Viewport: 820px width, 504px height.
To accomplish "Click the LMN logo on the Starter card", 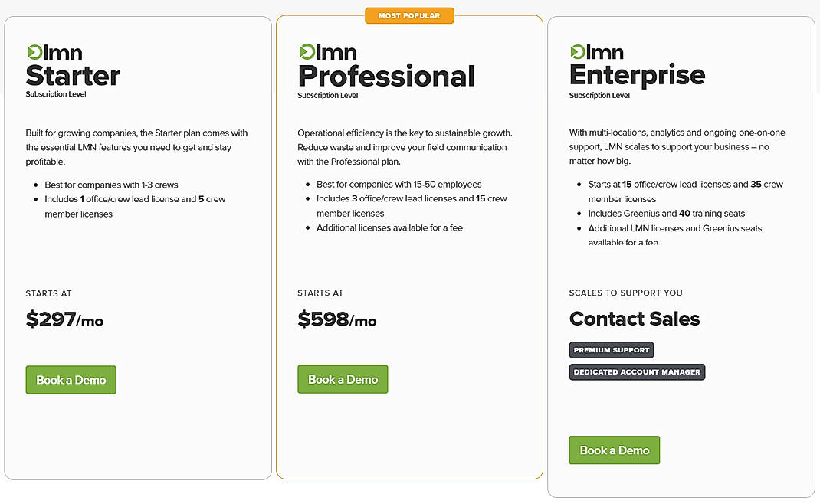I will (x=54, y=52).
